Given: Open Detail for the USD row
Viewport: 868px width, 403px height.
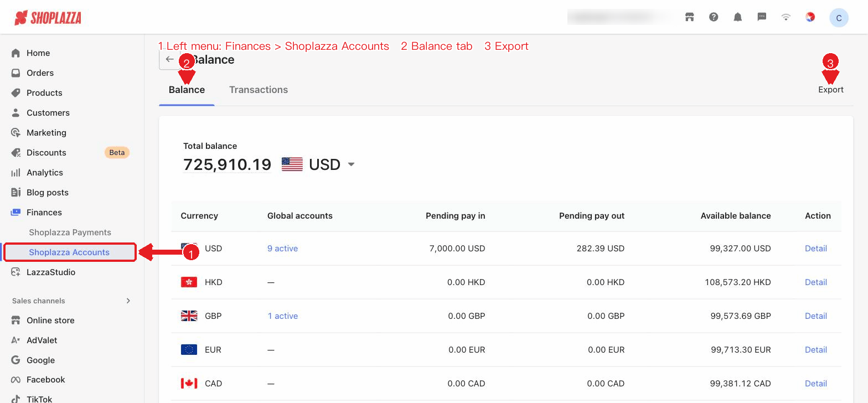Looking at the screenshot, I should 816,249.
